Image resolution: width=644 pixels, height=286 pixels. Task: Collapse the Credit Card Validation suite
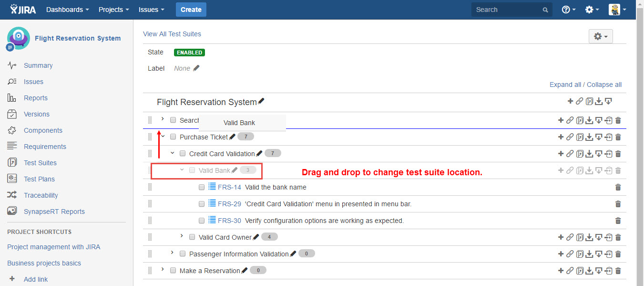point(173,153)
